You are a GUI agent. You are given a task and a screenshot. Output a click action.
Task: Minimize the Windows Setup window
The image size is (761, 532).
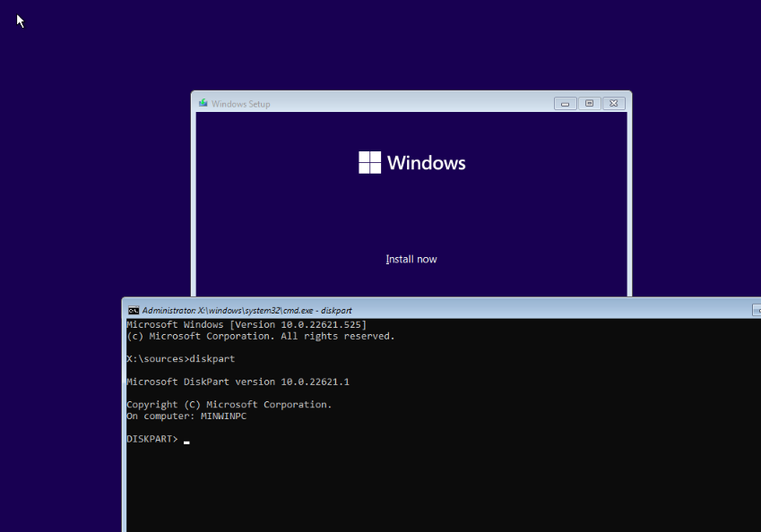pos(565,104)
